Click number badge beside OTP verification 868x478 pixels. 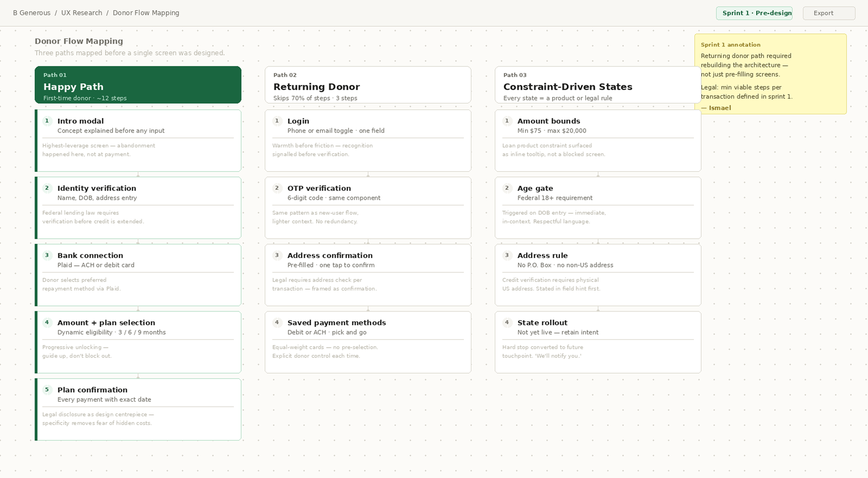[277, 188]
